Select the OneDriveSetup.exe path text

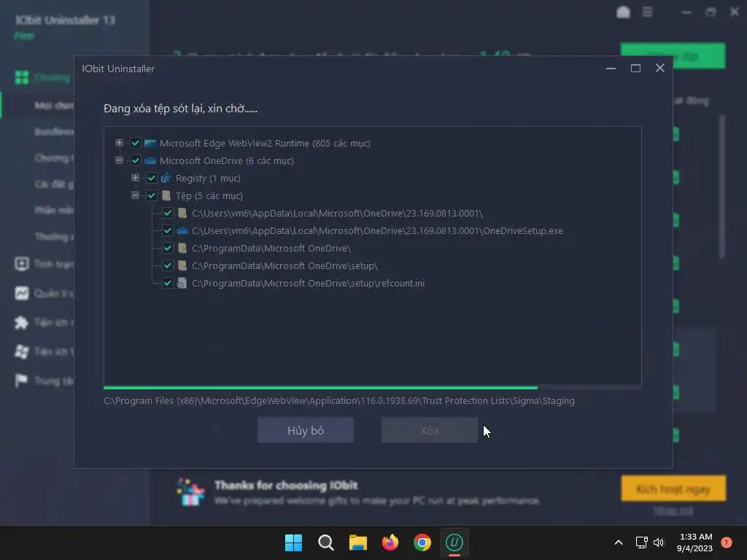coord(377,230)
